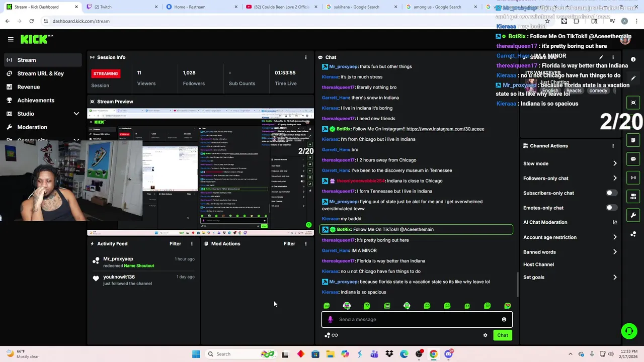Toggle chat widget icon in right sidebar
Screen dimensions: 644x362
633,159
